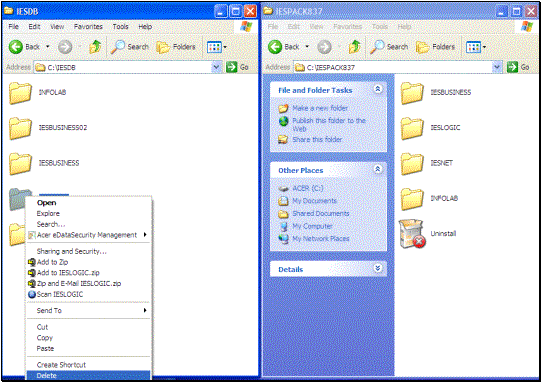
Task: Choose Explore from context menu
Action: click(88, 214)
